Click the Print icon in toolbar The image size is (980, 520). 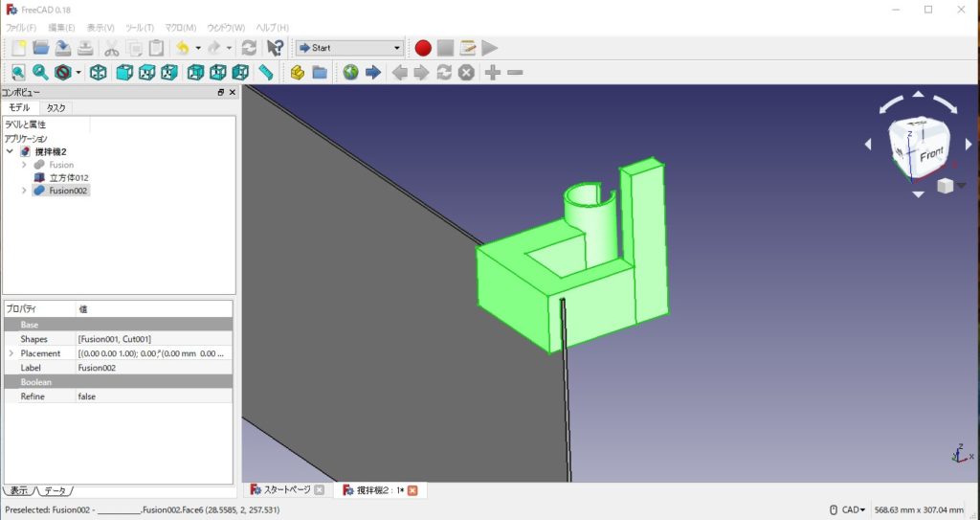pyautogui.click(x=85, y=48)
